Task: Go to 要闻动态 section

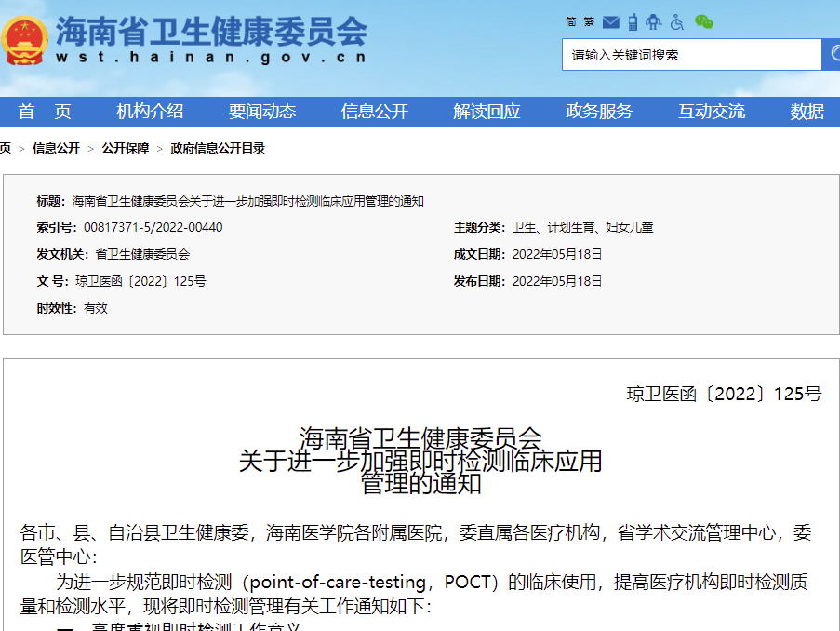Action: coord(262,112)
